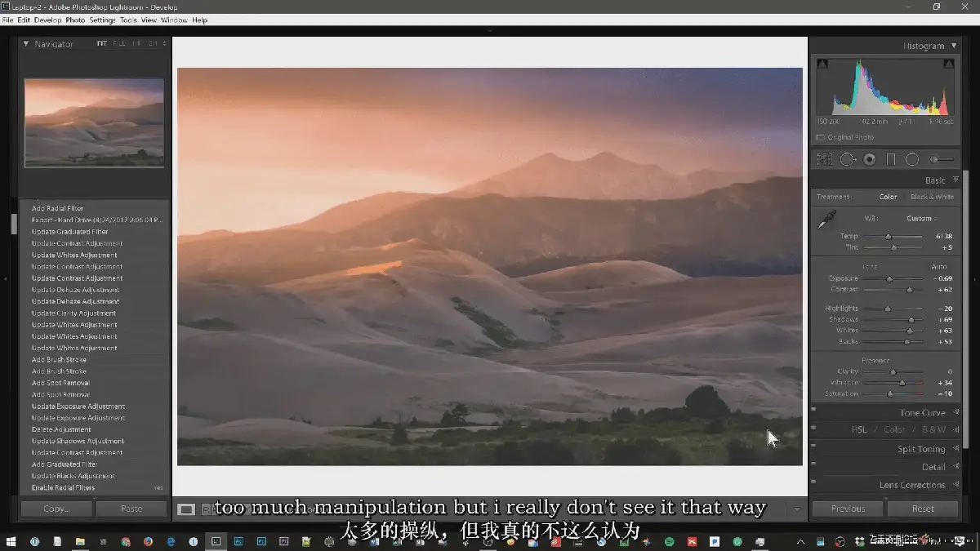Click the Copy... button

point(56,509)
